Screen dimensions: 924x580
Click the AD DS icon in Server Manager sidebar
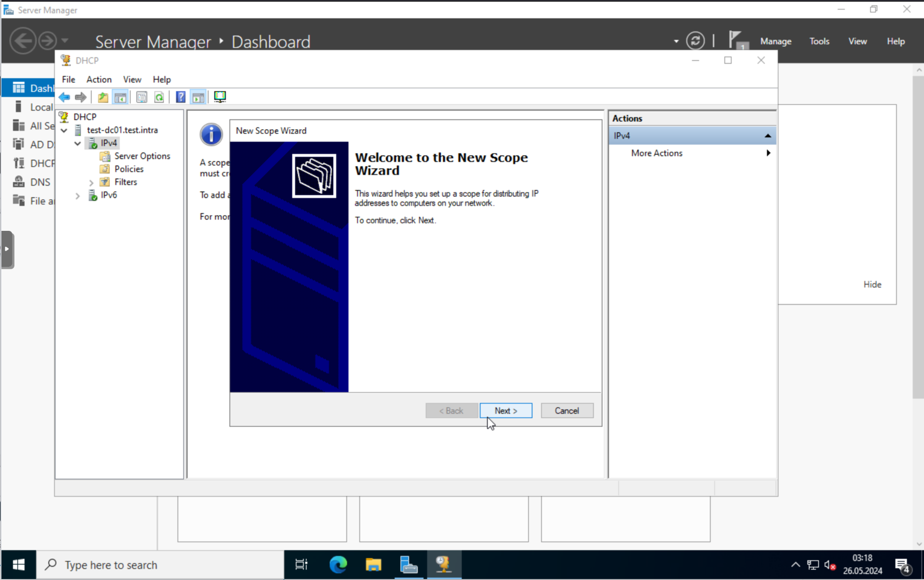click(x=19, y=144)
